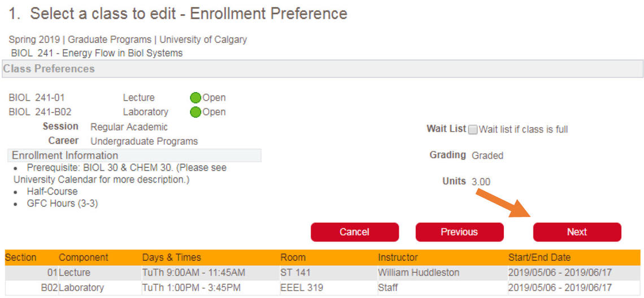
Task: Click the Next button
Action: [x=577, y=232]
